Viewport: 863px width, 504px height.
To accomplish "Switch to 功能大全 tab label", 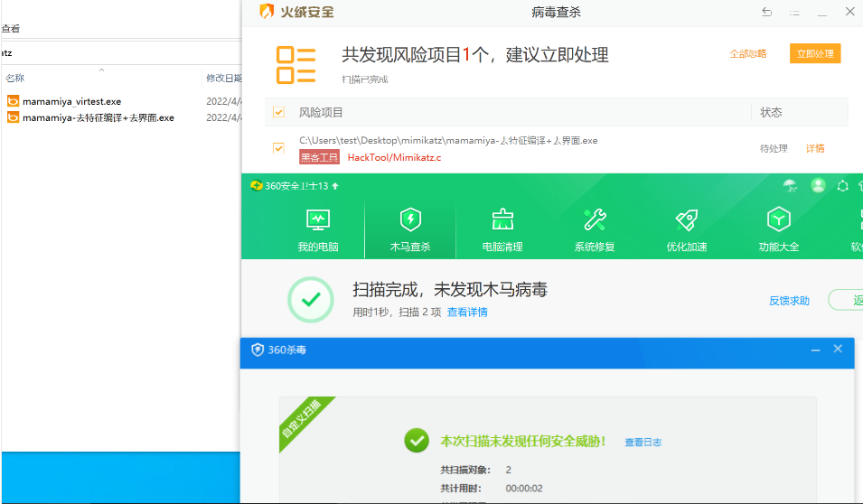I will pyautogui.click(x=778, y=247).
